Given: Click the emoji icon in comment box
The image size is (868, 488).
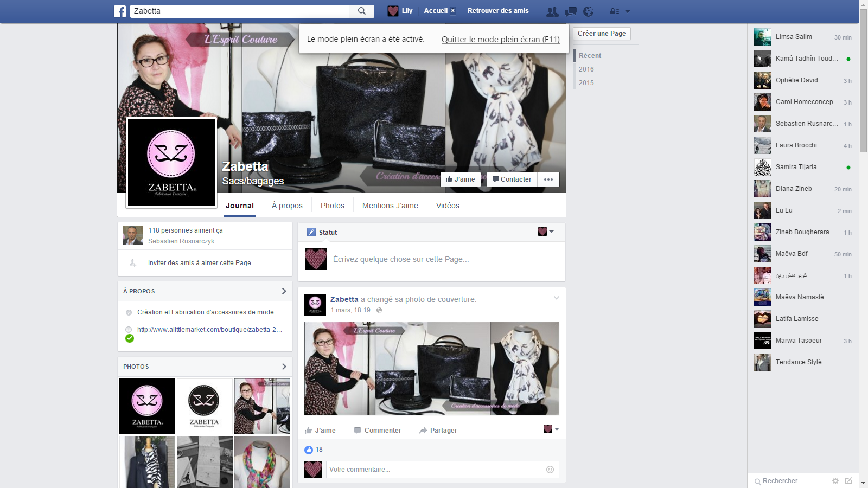Looking at the screenshot, I should coord(550,470).
